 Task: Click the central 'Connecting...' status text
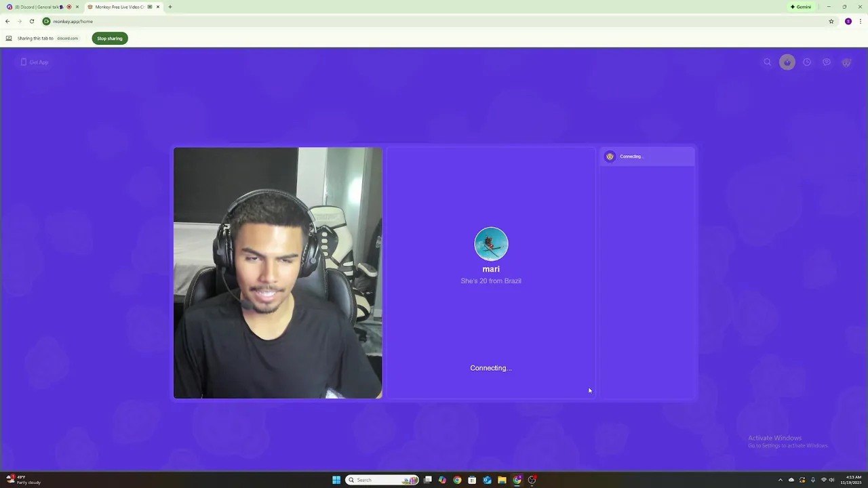(x=491, y=368)
